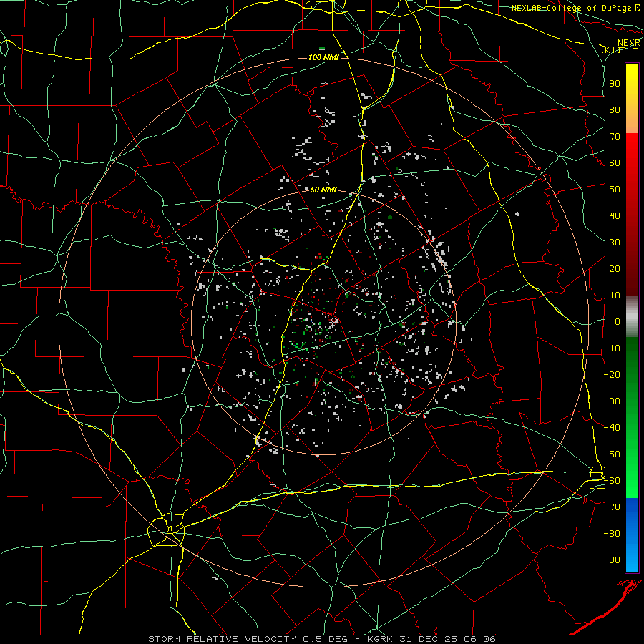
Task: Click the 90 value on velocity scale
Action: pyautogui.click(x=615, y=84)
